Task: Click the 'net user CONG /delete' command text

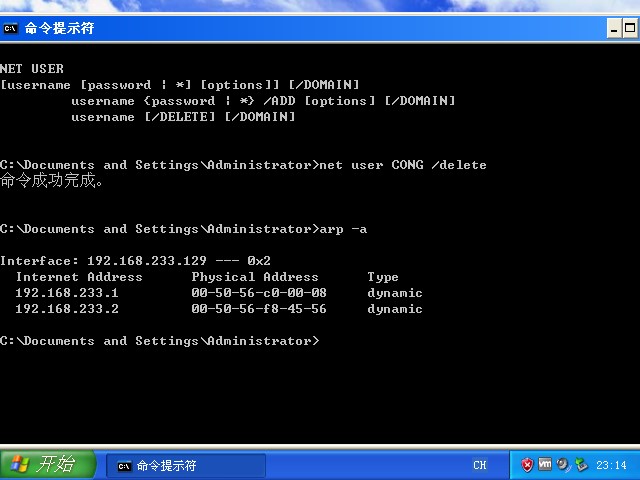Action: click(403, 165)
